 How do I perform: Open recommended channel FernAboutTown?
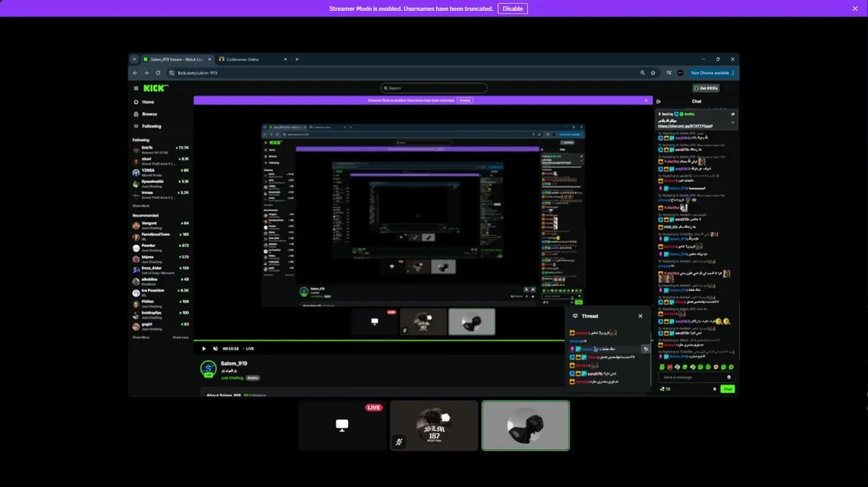tap(161, 237)
